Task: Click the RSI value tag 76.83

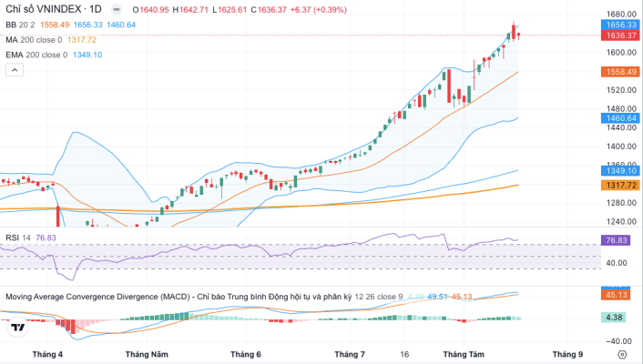Action: (616, 240)
